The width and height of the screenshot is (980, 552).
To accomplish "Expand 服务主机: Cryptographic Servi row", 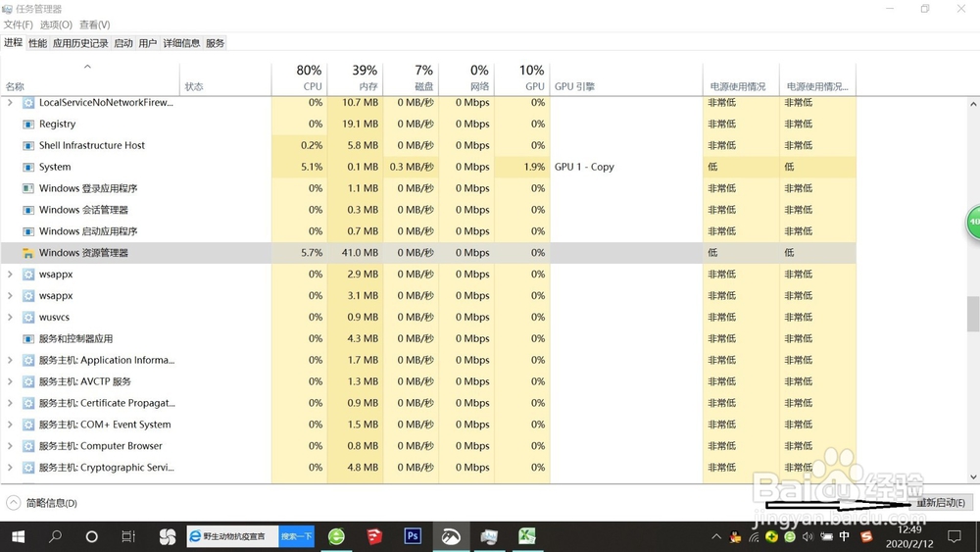I will pyautogui.click(x=10, y=468).
